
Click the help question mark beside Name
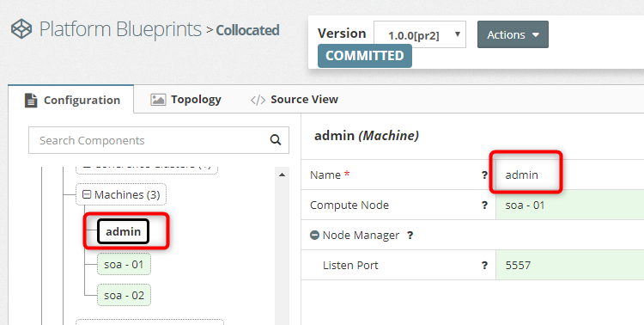484,175
